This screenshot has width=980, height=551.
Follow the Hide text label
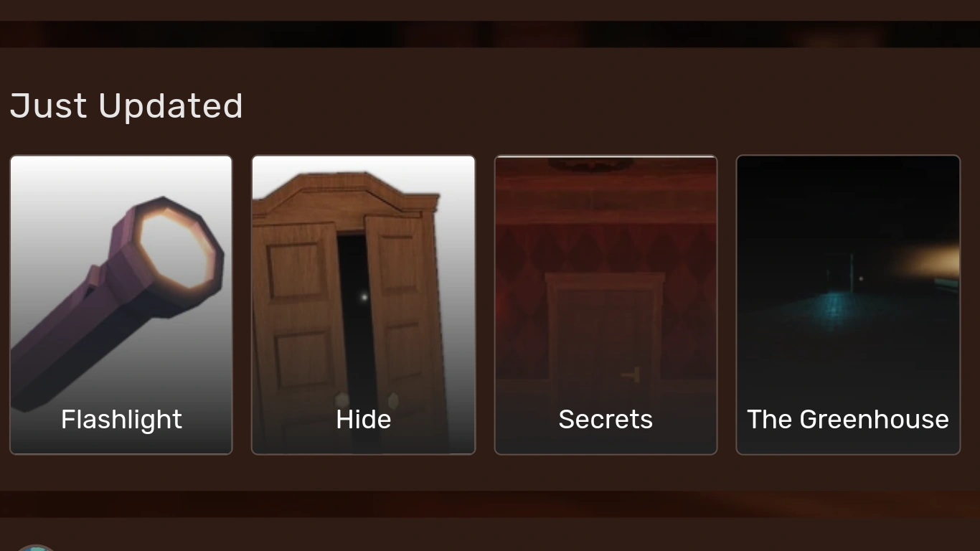click(363, 419)
